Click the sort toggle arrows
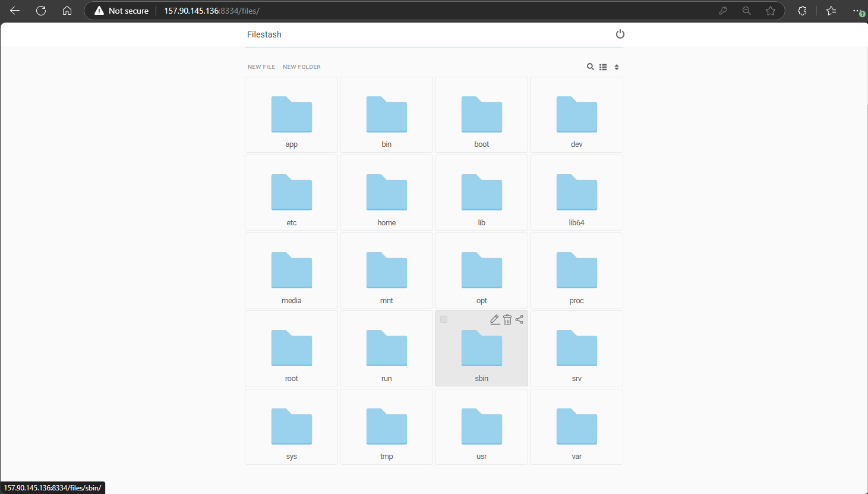Image resolution: width=868 pixels, height=494 pixels. [x=616, y=67]
